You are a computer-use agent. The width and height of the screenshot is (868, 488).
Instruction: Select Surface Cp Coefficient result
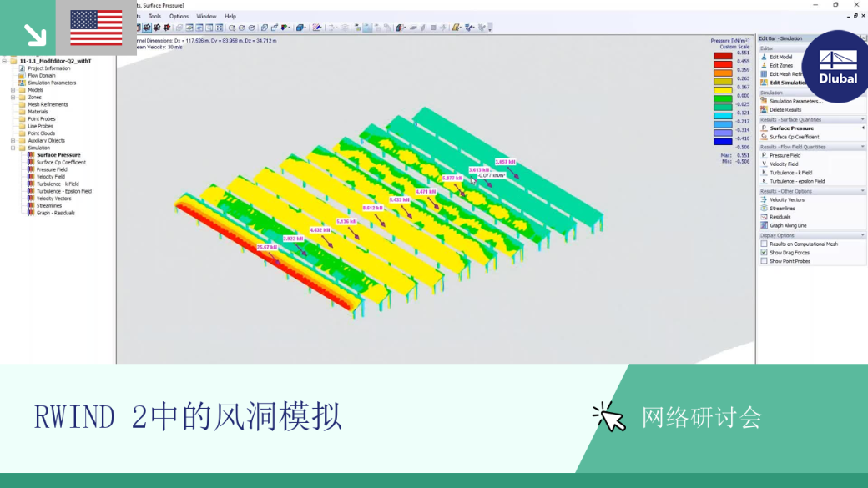(794, 137)
